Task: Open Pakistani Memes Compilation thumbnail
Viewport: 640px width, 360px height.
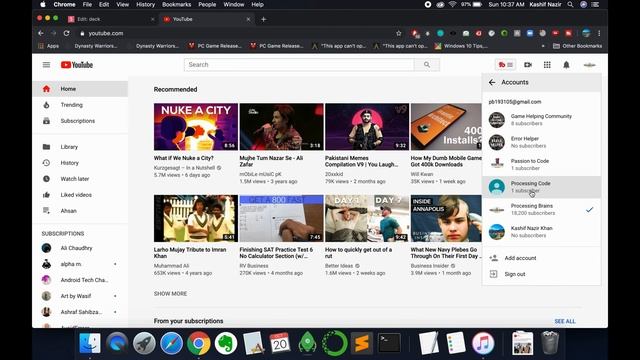Action: point(367,127)
